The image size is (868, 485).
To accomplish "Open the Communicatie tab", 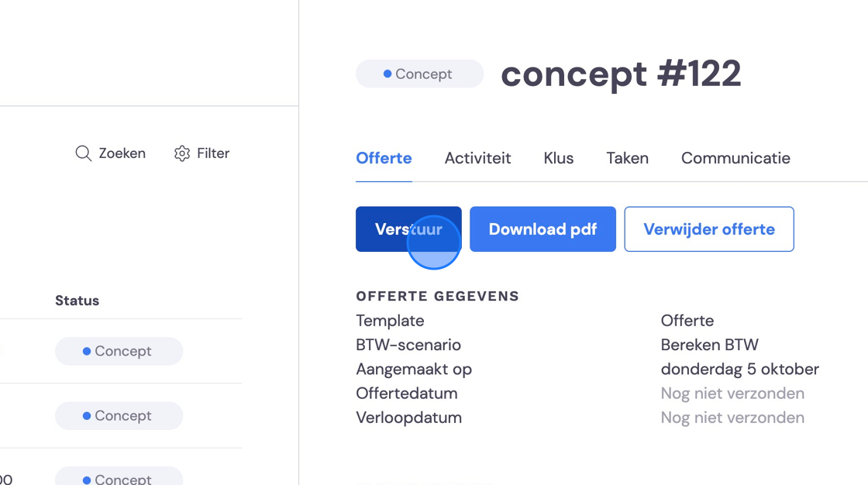I will [735, 158].
